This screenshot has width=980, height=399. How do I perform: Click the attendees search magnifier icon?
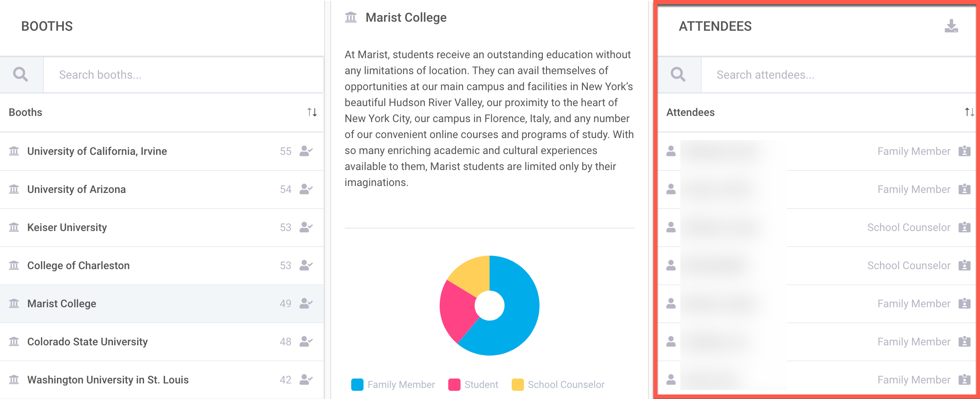(x=678, y=75)
